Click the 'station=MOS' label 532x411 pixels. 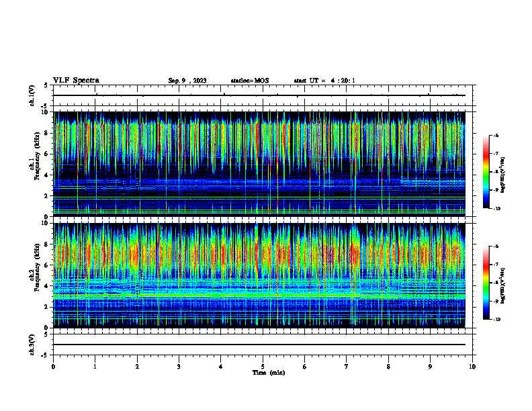250,81
